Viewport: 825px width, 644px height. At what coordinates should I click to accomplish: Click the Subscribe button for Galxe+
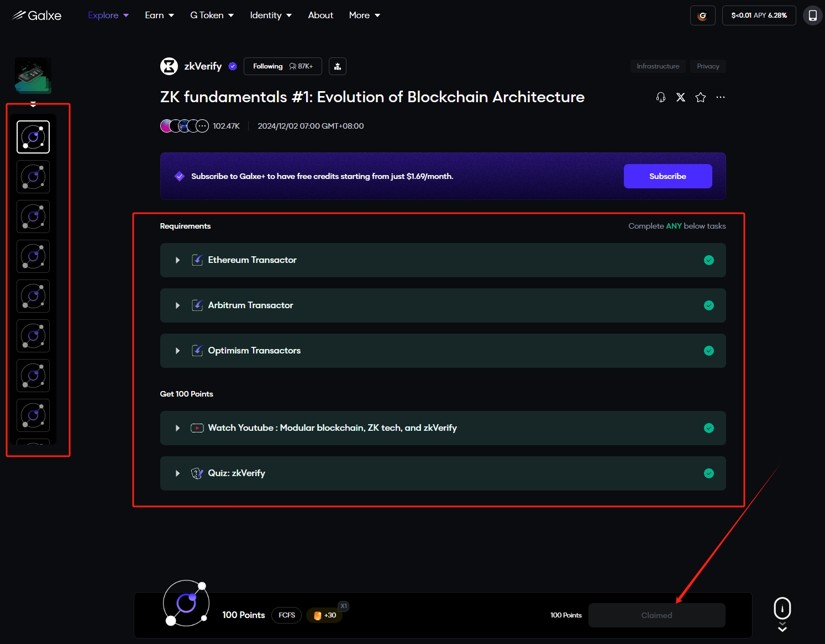(668, 176)
